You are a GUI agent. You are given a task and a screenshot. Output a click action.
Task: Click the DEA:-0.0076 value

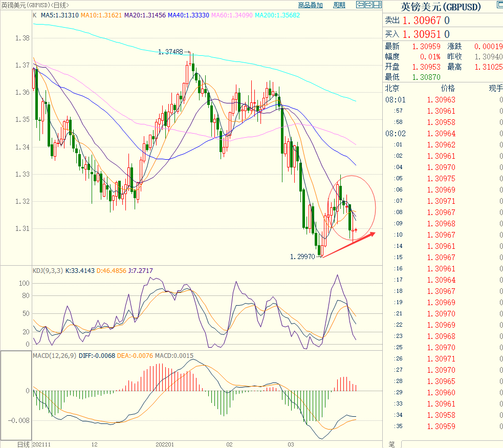point(135,355)
